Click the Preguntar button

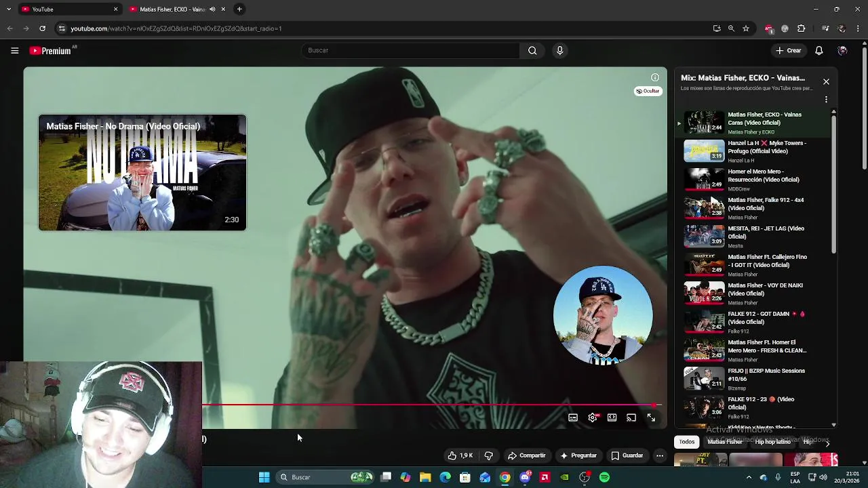click(578, 455)
